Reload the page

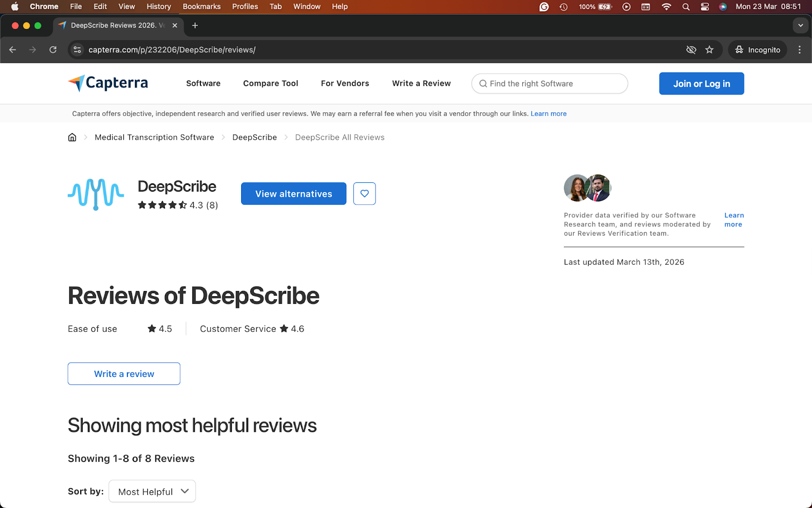pyautogui.click(x=53, y=50)
